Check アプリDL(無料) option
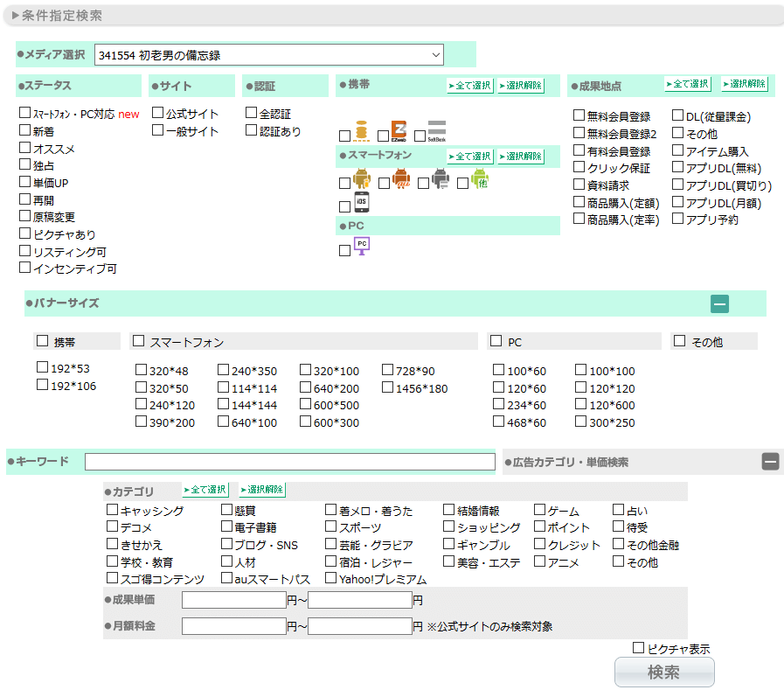 click(x=677, y=167)
